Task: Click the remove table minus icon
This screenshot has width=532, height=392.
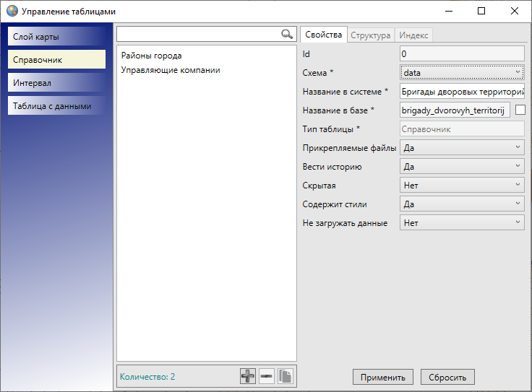Action: (267, 376)
